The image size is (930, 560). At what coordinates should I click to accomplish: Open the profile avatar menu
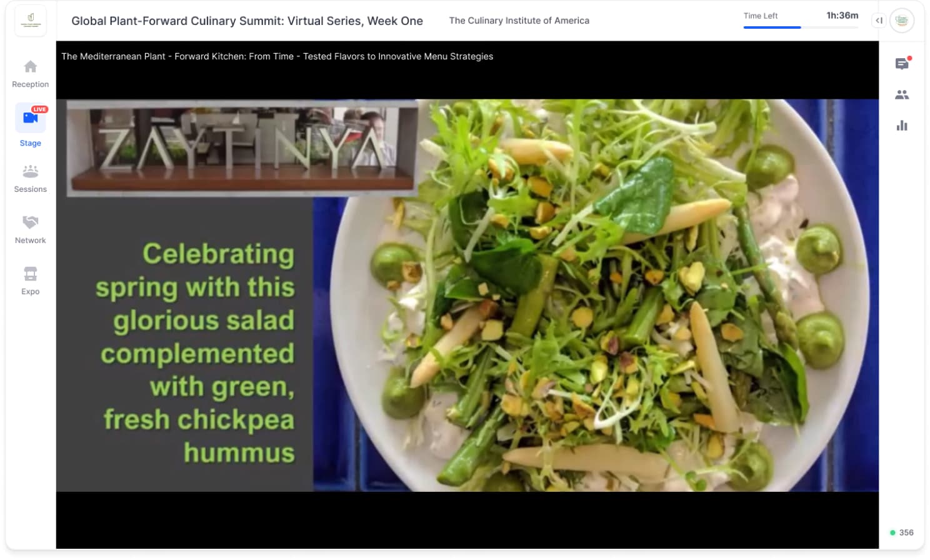(x=902, y=21)
